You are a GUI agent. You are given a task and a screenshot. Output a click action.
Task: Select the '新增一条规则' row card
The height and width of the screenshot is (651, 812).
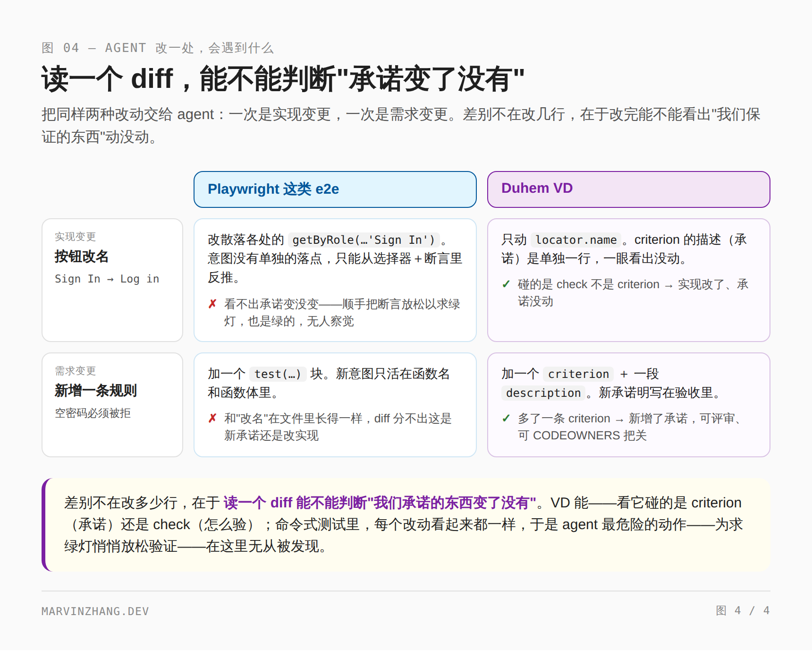tap(112, 405)
